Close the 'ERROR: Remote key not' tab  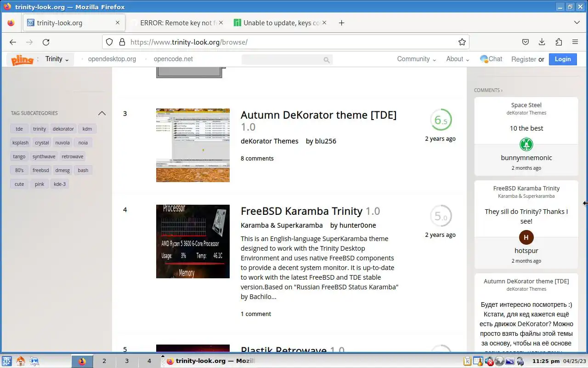(x=221, y=23)
